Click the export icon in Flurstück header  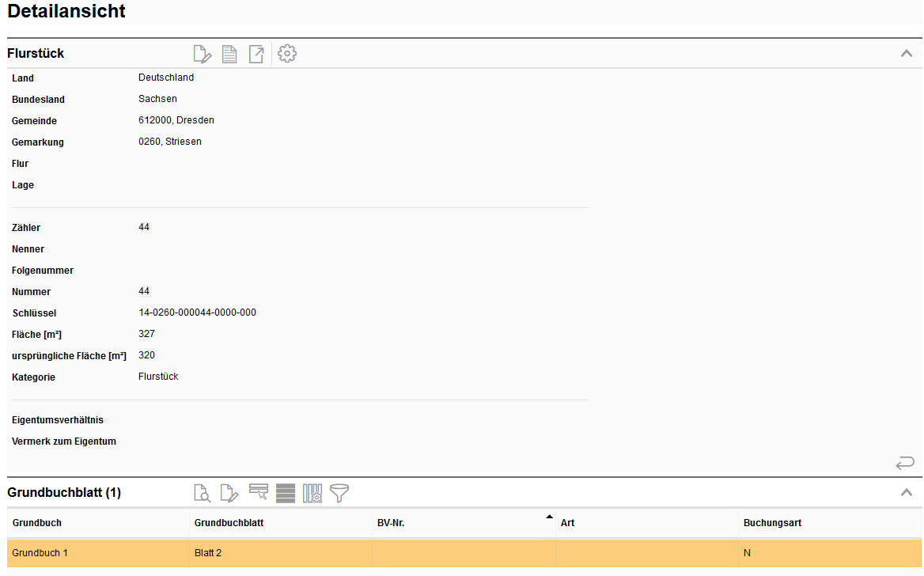click(x=256, y=54)
